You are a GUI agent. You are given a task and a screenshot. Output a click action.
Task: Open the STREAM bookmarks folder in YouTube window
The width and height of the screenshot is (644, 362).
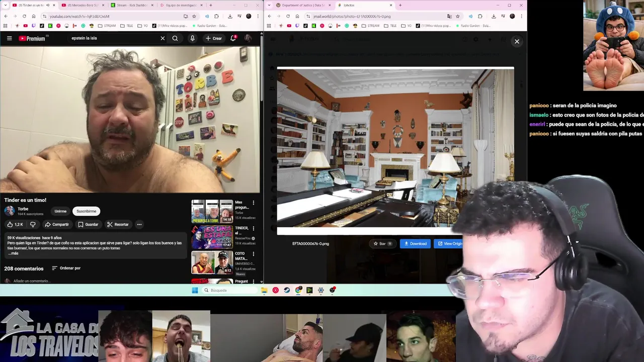click(107, 26)
